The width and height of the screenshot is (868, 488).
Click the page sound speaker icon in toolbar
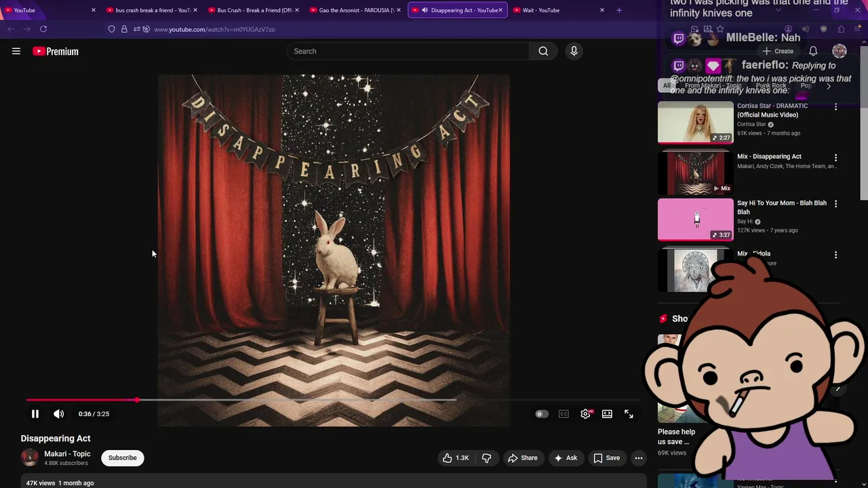coord(806,29)
